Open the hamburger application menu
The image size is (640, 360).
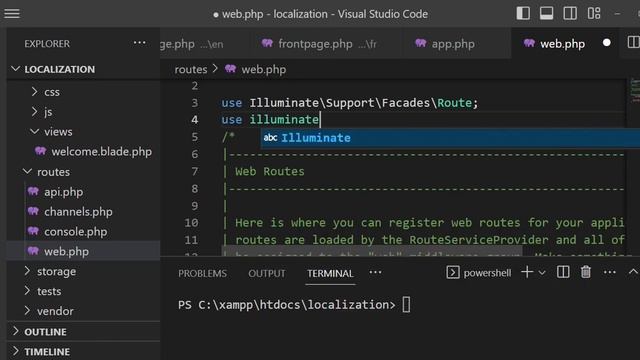click(x=12, y=13)
